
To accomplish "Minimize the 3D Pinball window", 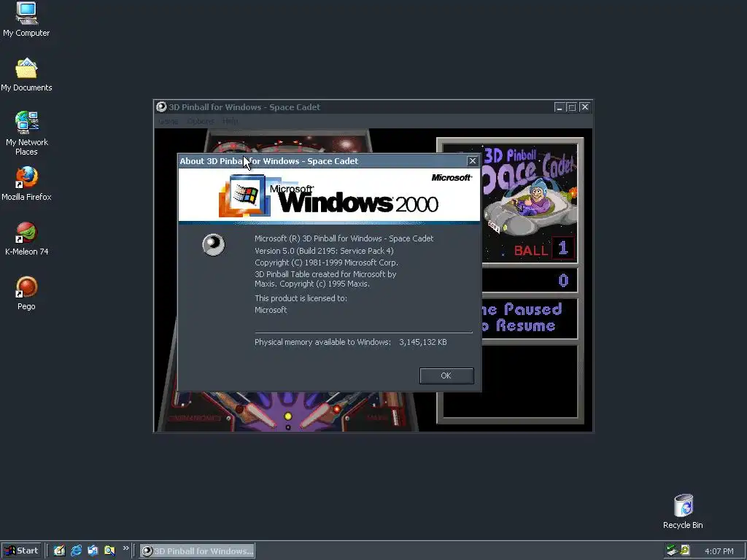I will 560,107.
